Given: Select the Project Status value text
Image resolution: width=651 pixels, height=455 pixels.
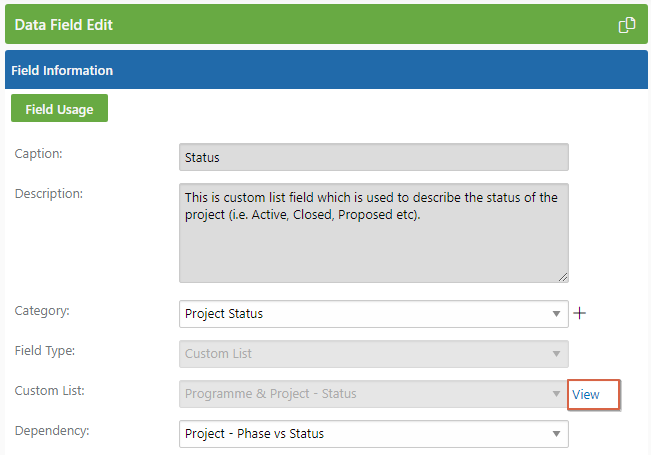Looking at the screenshot, I should pyautogui.click(x=224, y=314).
